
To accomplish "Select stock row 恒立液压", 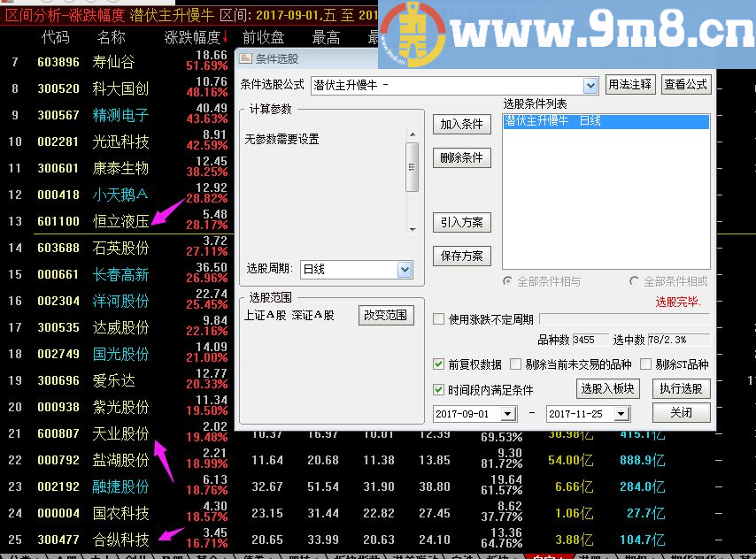I will [120, 221].
